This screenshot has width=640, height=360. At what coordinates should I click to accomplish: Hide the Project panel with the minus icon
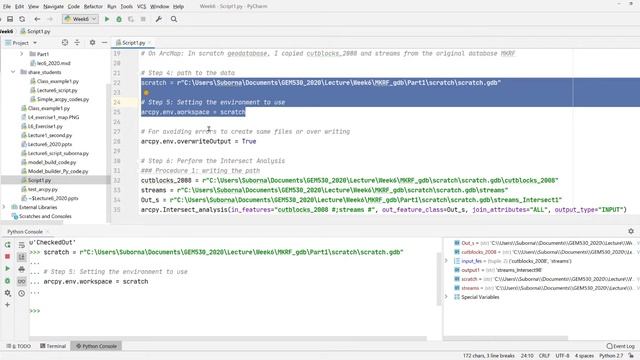coord(104,42)
